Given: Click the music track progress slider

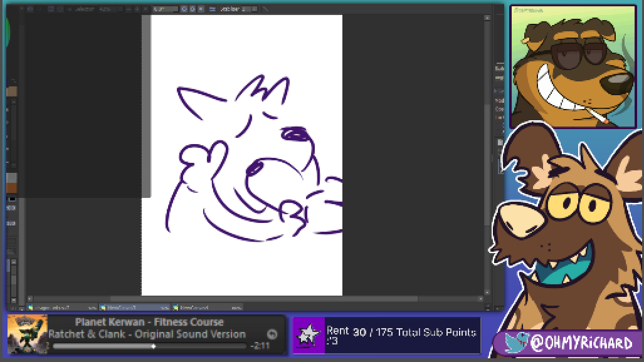Looking at the screenshot, I should click(x=150, y=346).
